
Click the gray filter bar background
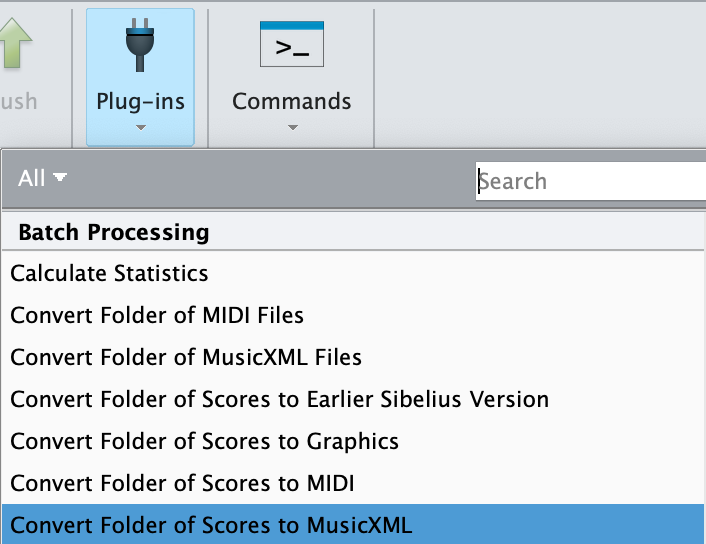270,179
